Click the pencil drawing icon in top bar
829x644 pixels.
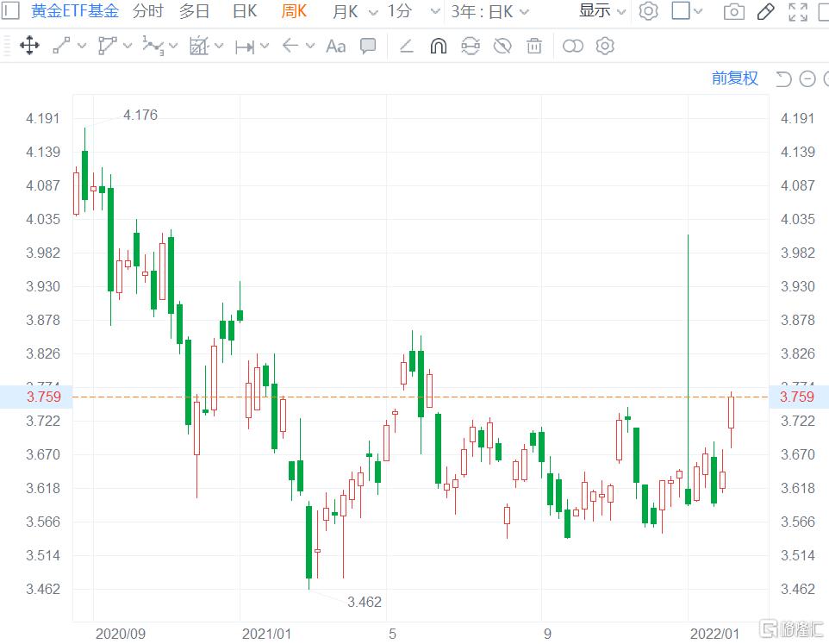point(765,12)
